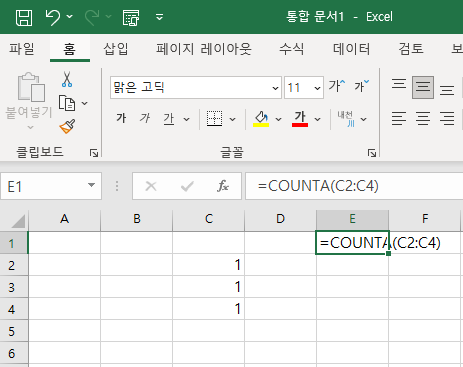Apply the red font color button
Viewport: 463px width, 367px height.
(x=300, y=119)
